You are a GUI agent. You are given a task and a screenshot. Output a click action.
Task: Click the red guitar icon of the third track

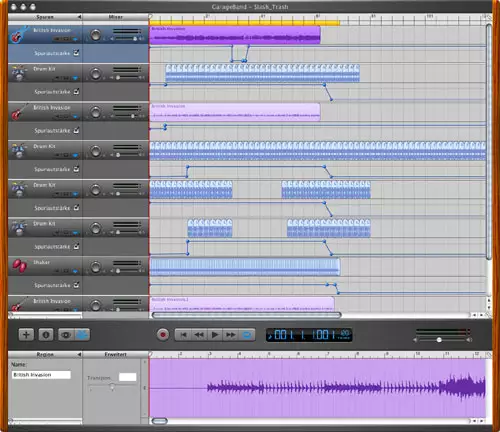19,112
